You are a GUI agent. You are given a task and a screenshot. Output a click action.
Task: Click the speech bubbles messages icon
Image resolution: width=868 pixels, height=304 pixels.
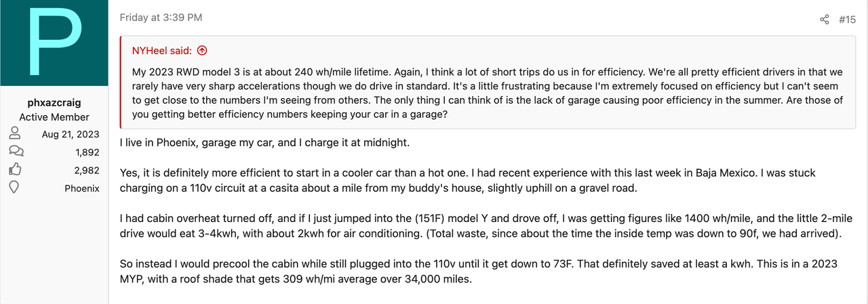click(16, 152)
